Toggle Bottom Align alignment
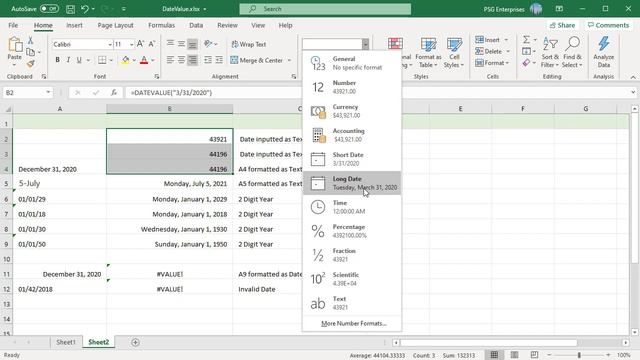 192,43
